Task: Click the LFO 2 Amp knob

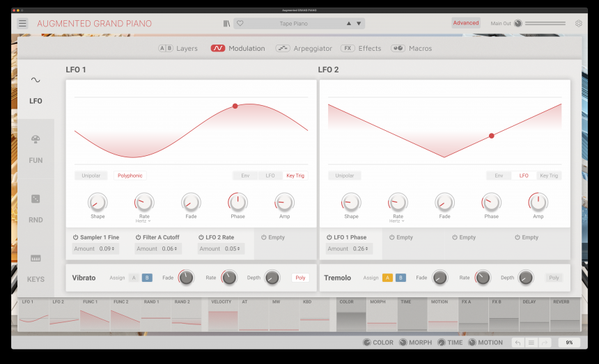Action: pyautogui.click(x=538, y=203)
